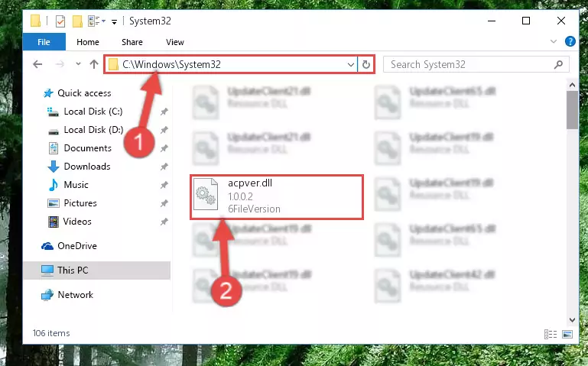Click the pin icon beside Pictures

click(164, 203)
